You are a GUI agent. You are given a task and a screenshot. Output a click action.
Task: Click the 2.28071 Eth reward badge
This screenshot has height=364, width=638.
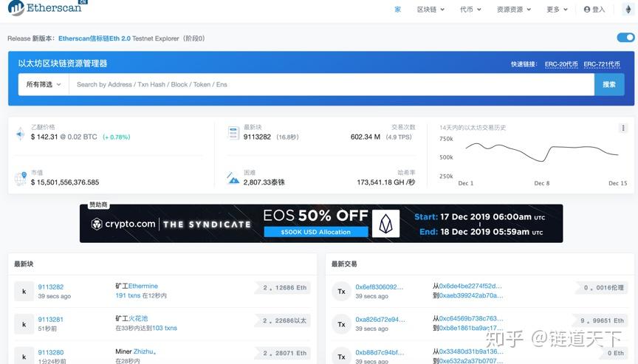[x=284, y=353]
